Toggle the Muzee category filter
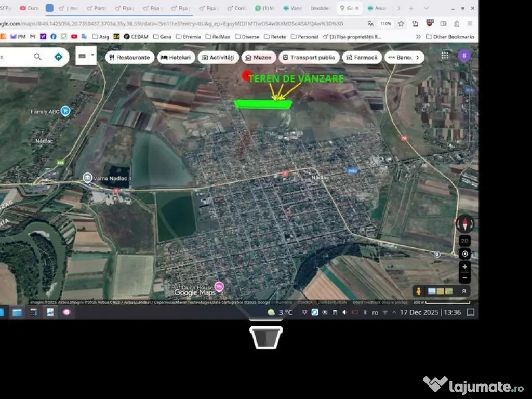 pos(258,58)
